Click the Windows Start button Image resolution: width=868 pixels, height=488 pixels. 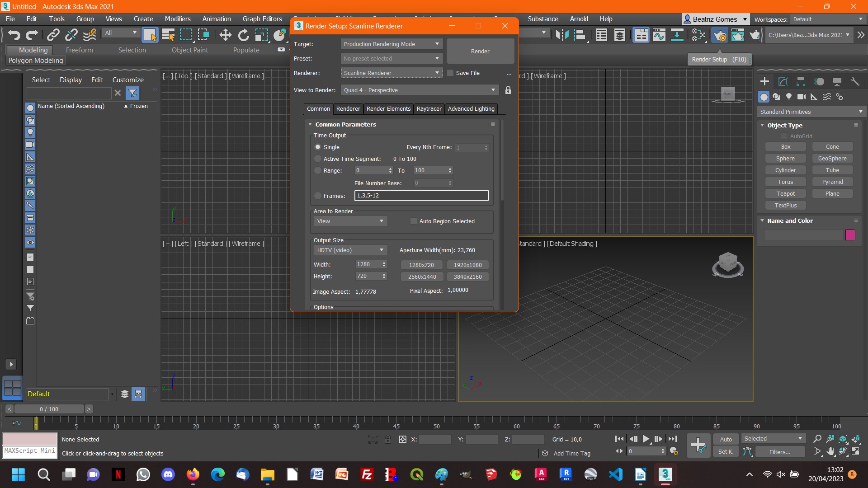[x=19, y=474]
